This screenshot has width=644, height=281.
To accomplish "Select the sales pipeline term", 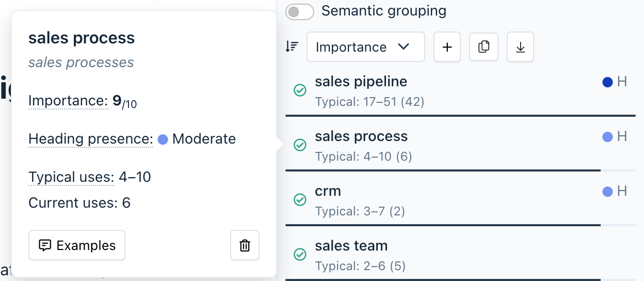I will tap(361, 82).
